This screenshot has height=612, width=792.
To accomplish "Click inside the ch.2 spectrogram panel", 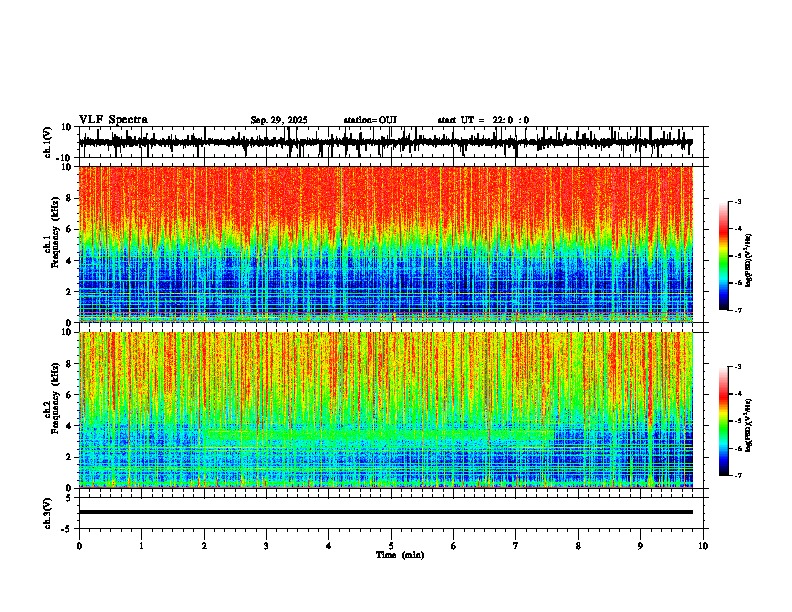I will [x=385, y=410].
